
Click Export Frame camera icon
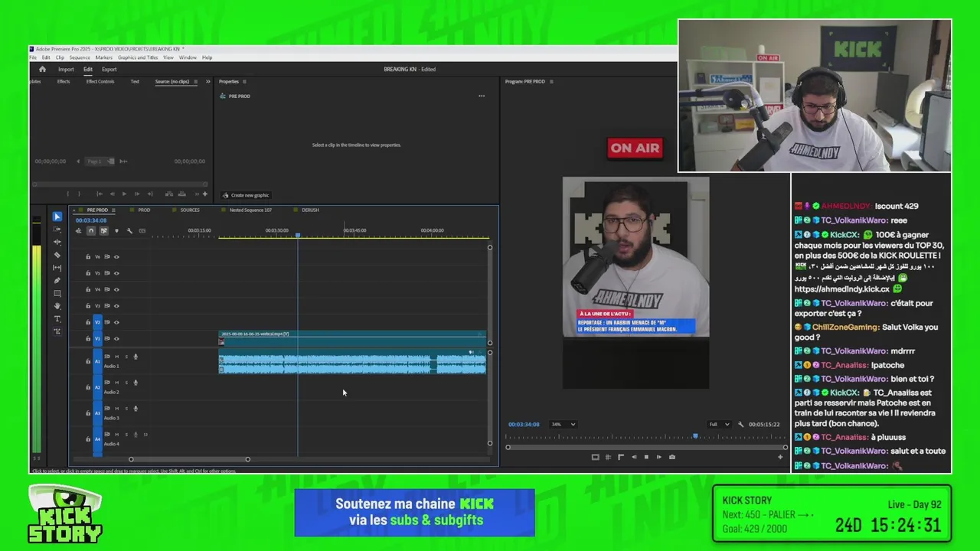click(x=672, y=457)
